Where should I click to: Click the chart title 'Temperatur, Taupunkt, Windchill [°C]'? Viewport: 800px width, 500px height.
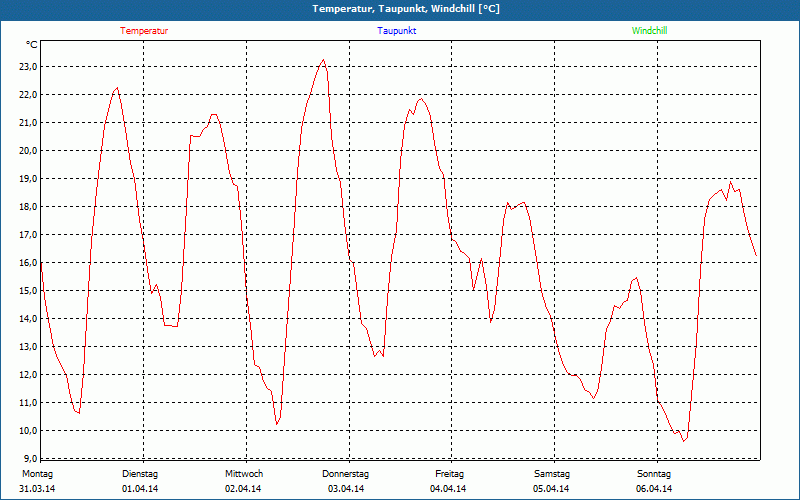coord(406,9)
